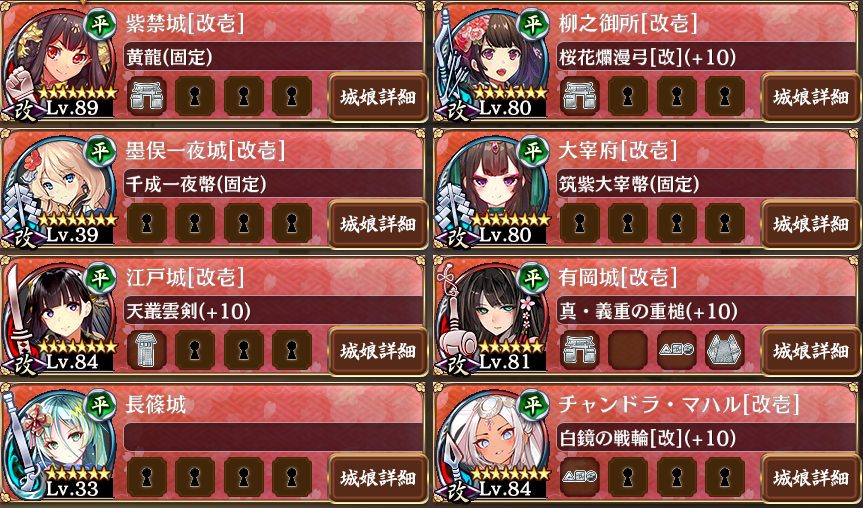Click the 江戸城[改壱] character portrait
863x508 pixels.
tap(58, 316)
